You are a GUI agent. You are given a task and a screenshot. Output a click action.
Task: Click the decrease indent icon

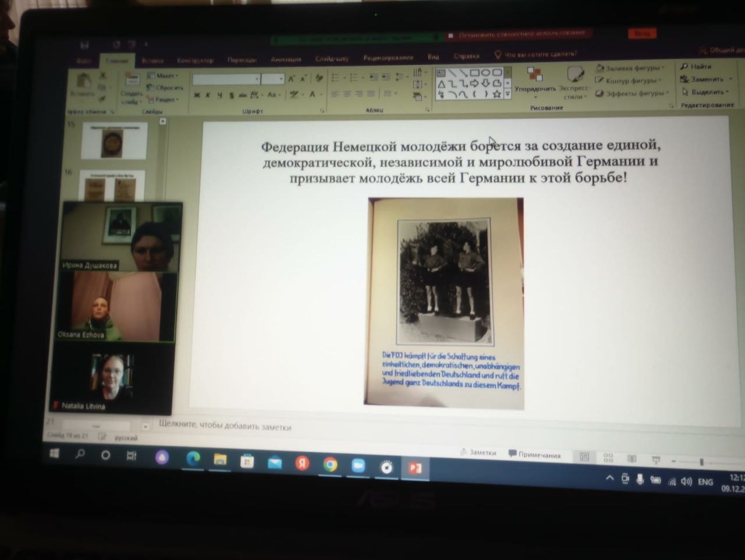[x=373, y=77]
